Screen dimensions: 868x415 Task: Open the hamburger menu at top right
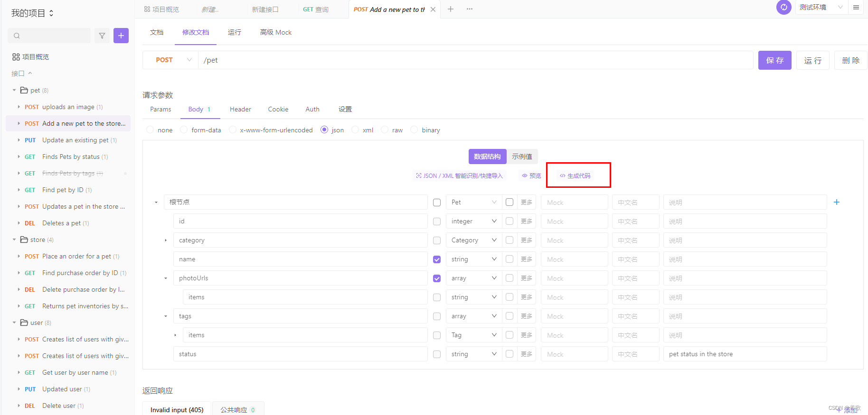[x=856, y=7]
